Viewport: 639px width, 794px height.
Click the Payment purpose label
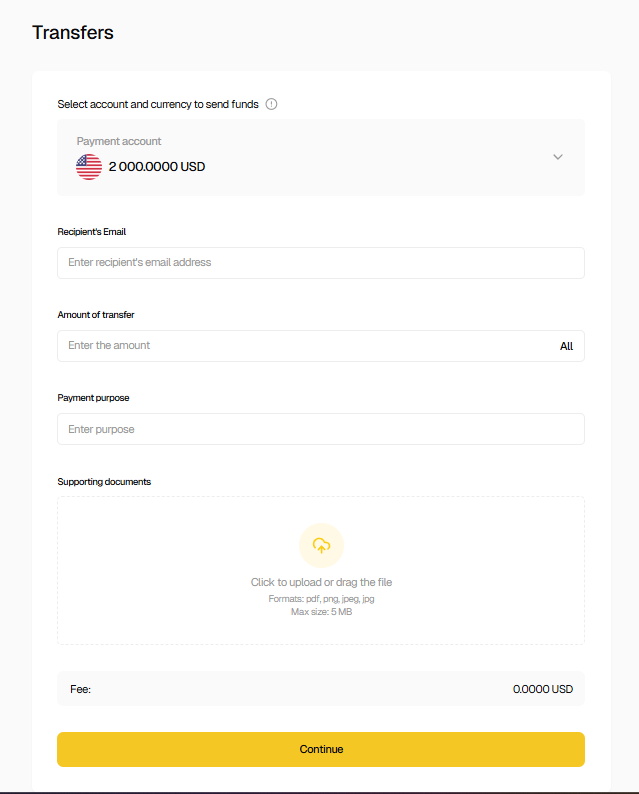tap(94, 398)
